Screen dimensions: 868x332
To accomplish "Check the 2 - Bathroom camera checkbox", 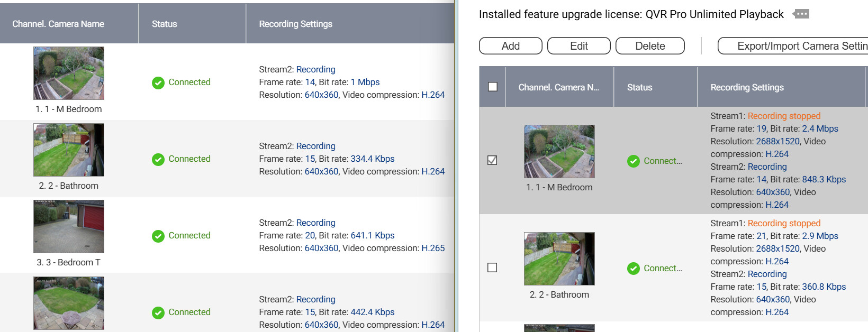I will pos(492,268).
